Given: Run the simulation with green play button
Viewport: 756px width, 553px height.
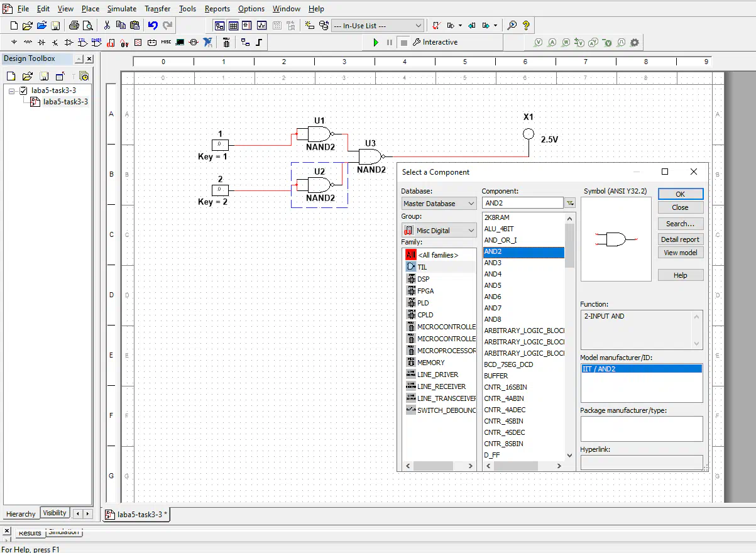Looking at the screenshot, I should pos(376,42).
